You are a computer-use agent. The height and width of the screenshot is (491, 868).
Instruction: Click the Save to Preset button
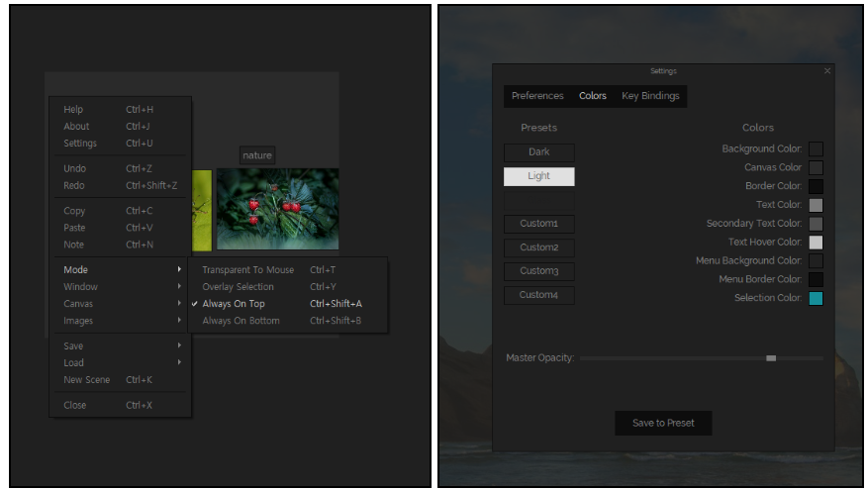[663, 423]
